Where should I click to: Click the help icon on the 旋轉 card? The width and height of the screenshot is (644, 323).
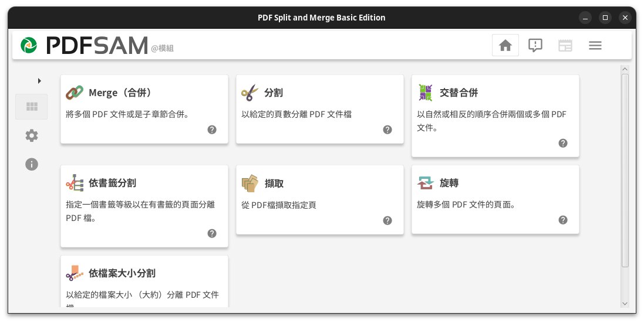[563, 220]
